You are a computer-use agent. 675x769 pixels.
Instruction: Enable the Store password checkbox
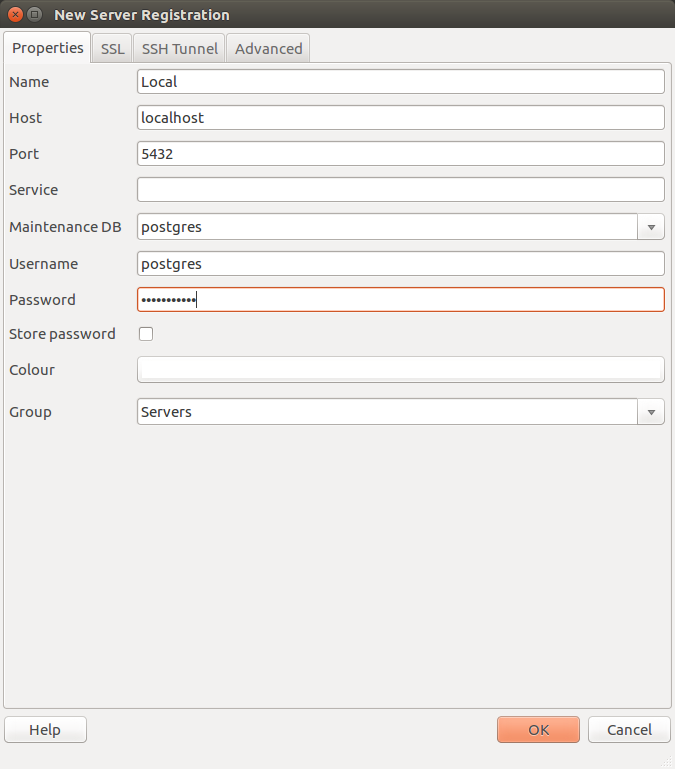(x=146, y=334)
